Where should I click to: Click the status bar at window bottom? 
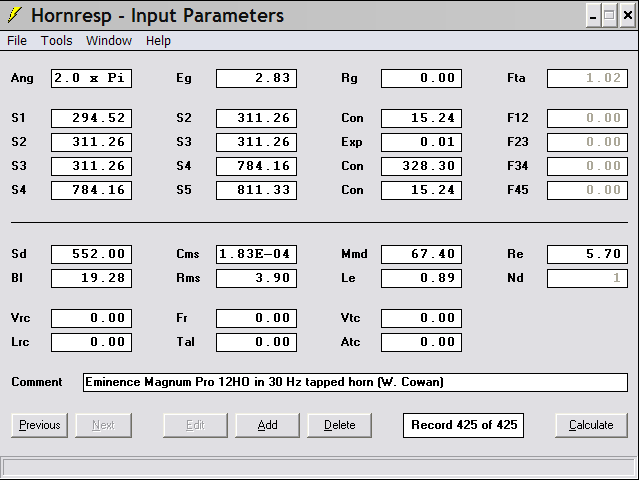tap(319, 468)
